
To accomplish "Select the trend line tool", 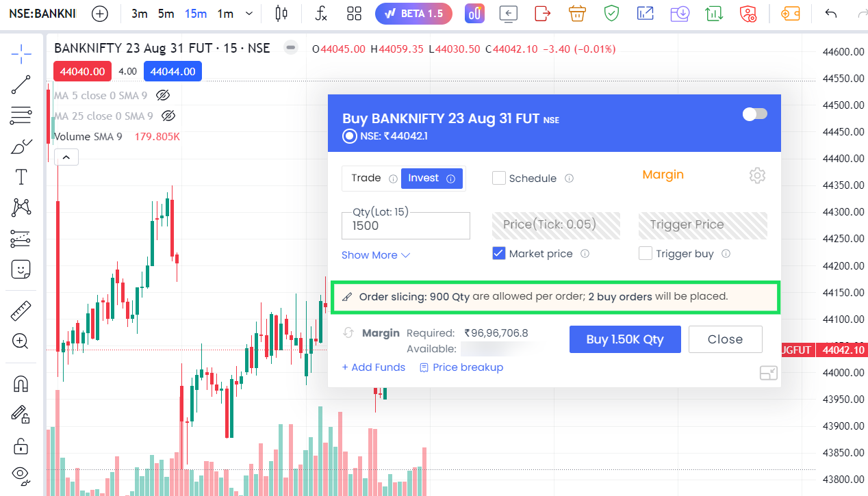I will [x=21, y=85].
